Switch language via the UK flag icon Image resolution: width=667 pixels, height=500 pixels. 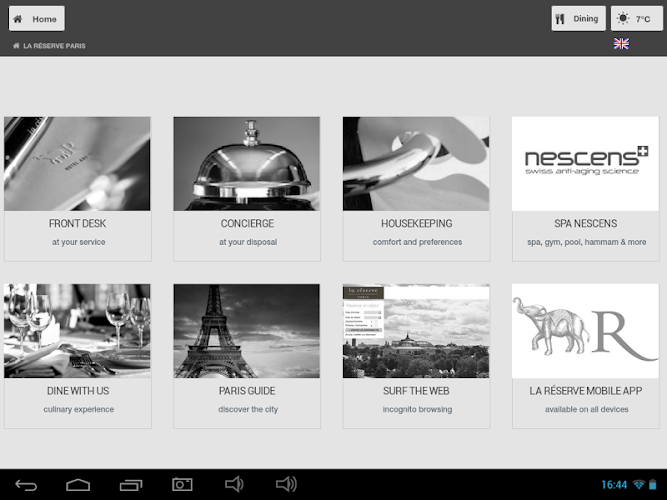621,43
